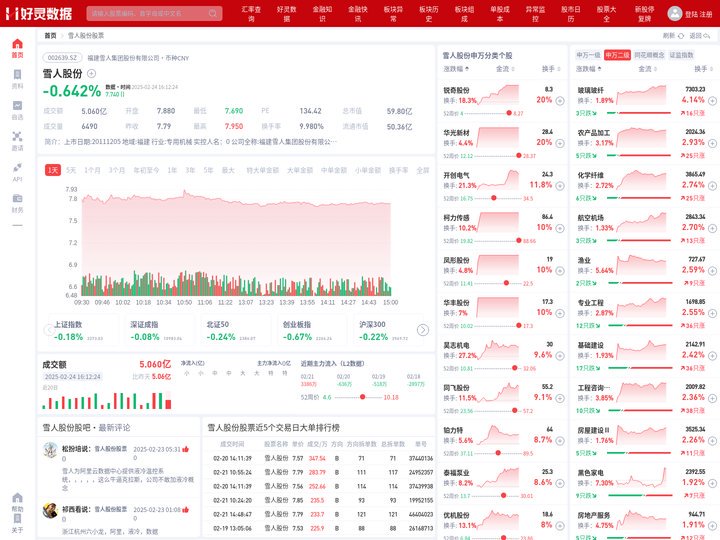
Task: Sort sector list by 涨跌幅
Action: click(589, 69)
